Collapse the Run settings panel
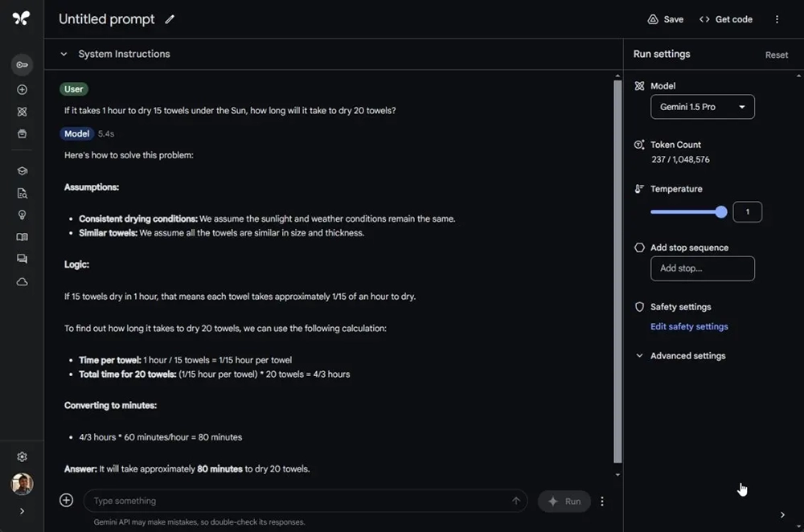The image size is (804, 532). (x=782, y=515)
